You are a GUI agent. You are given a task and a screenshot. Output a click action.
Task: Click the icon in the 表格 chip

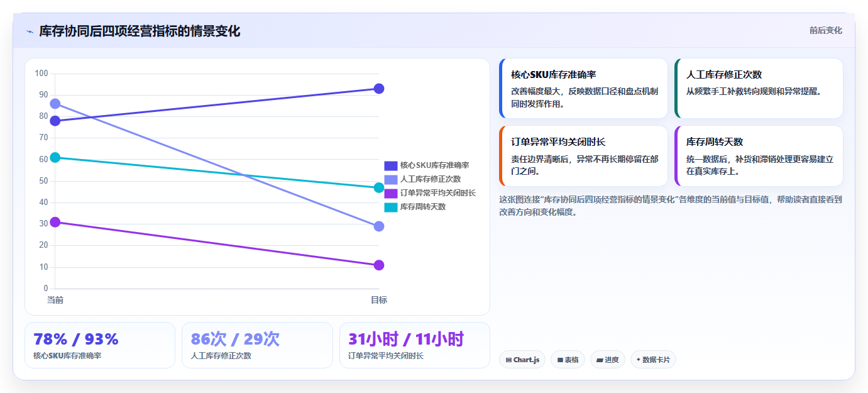tap(560, 360)
